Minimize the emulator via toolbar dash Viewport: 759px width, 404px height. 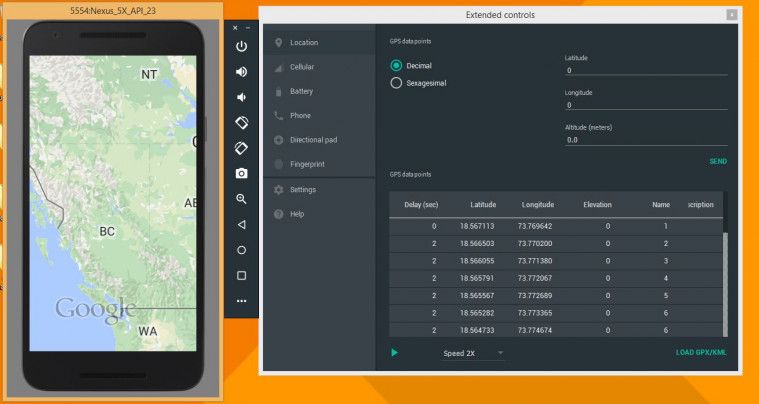pos(248,28)
